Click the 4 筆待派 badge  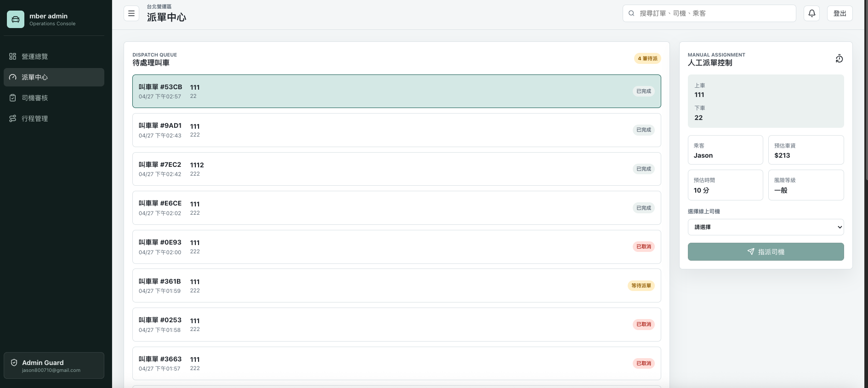(647, 58)
